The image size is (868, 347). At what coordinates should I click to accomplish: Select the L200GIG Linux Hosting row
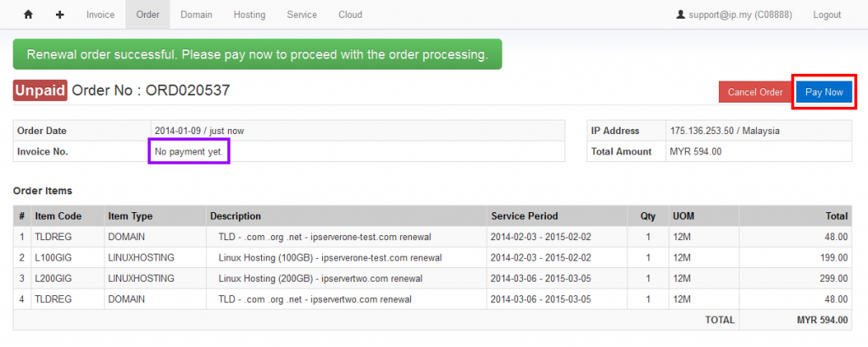(432, 278)
